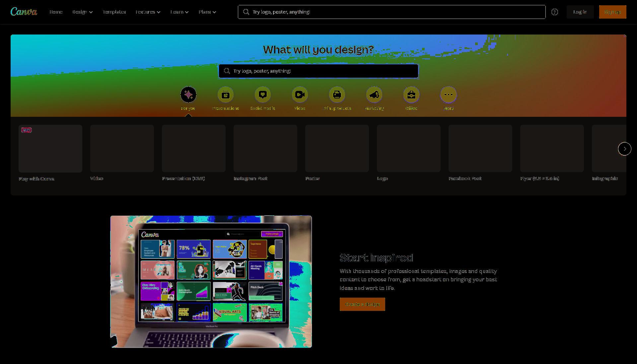This screenshot has height=364, width=637.
Task: Open the Poster design card
Action: [x=337, y=153]
